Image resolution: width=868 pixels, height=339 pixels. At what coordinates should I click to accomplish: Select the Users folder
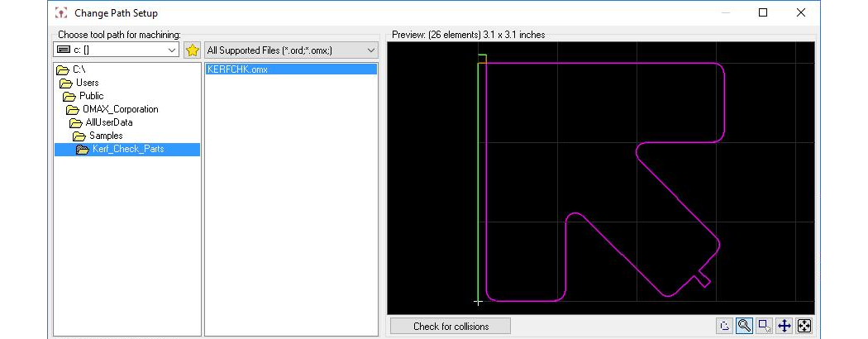(x=87, y=83)
